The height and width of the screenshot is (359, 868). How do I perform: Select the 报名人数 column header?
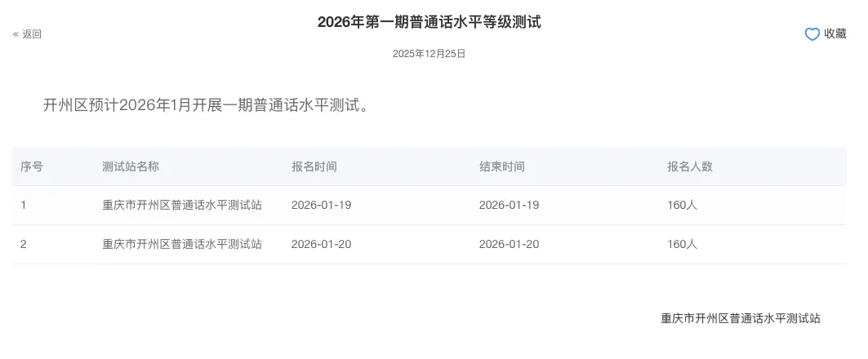pyautogui.click(x=690, y=166)
